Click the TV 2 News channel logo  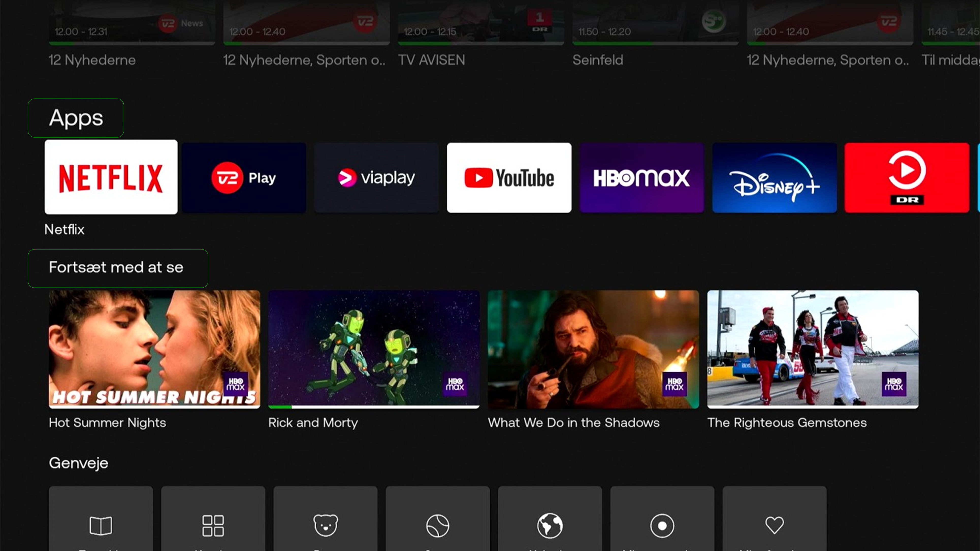[181, 23]
